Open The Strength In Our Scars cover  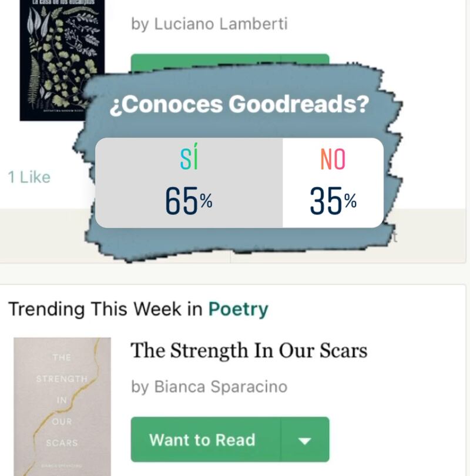[62, 407]
